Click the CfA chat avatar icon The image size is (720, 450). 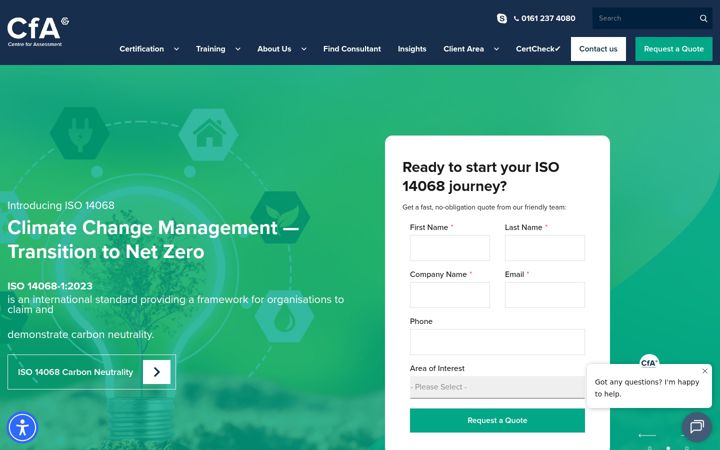pyautogui.click(x=649, y=362)
